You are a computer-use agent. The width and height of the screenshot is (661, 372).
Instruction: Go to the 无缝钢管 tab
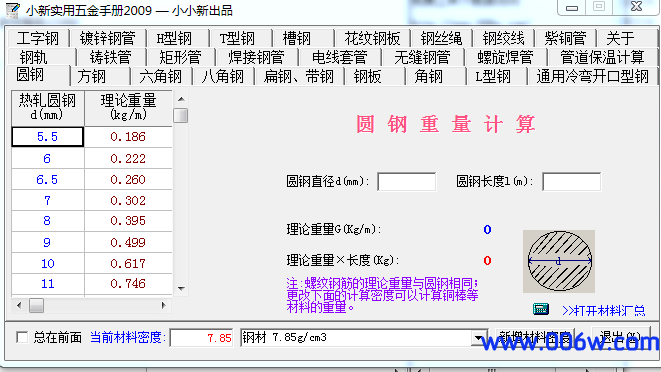coord(422,57)
